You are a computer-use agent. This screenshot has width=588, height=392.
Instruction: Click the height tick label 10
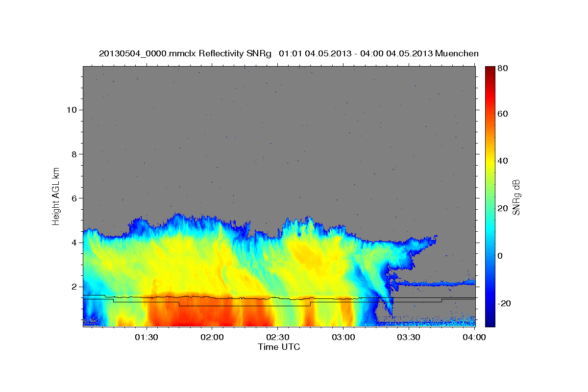71,110
